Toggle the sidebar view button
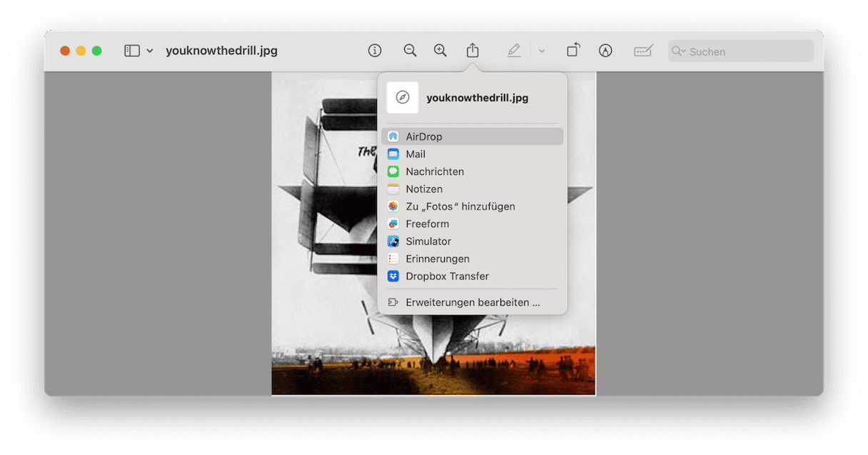Viewport: 868px width, 455px height. click(x=132, y=51)
